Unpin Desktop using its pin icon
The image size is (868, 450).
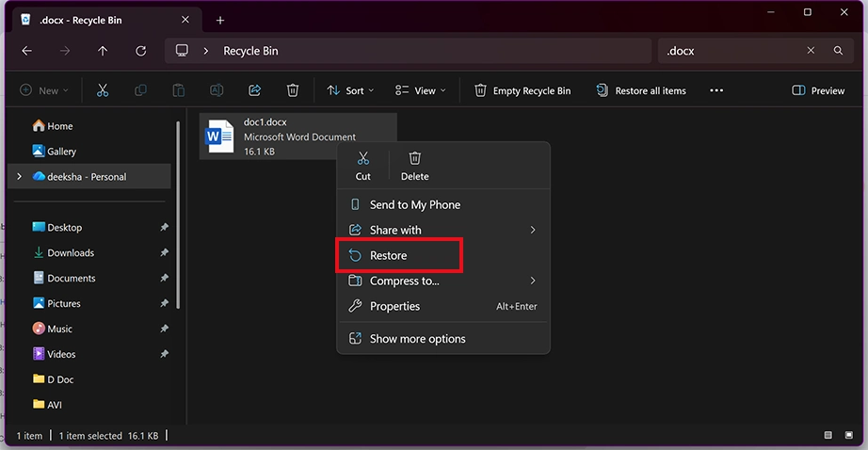(x=165, y=228)
